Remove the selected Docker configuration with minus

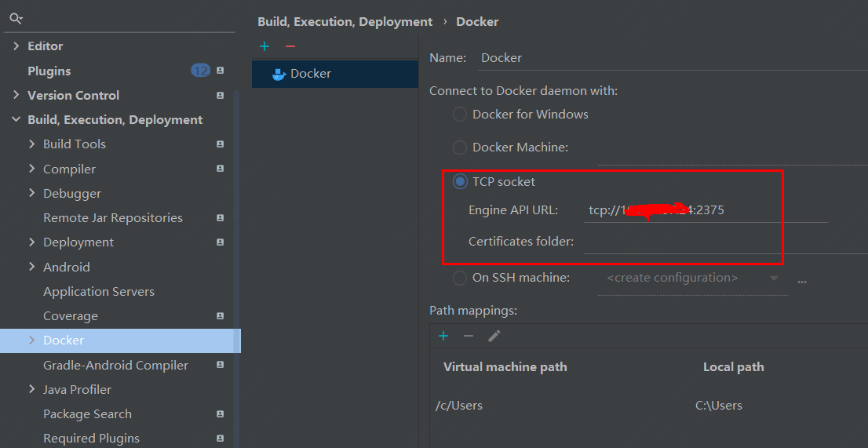290,46
